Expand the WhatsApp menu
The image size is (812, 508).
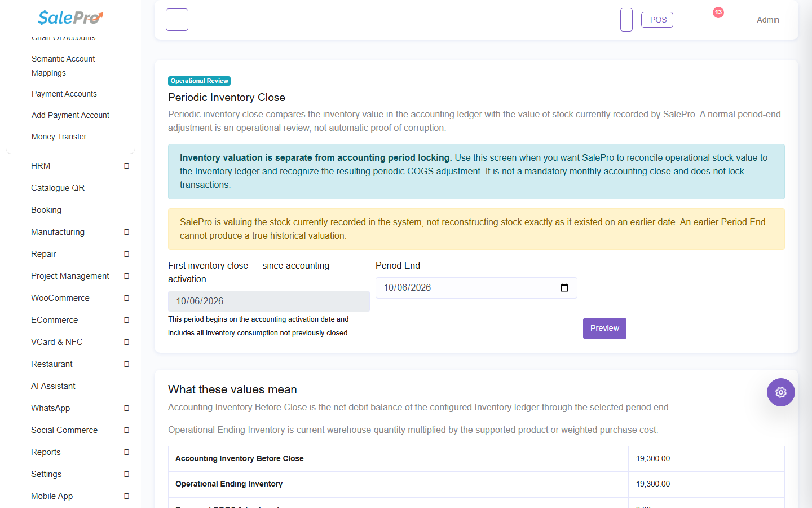pos(80,408)
